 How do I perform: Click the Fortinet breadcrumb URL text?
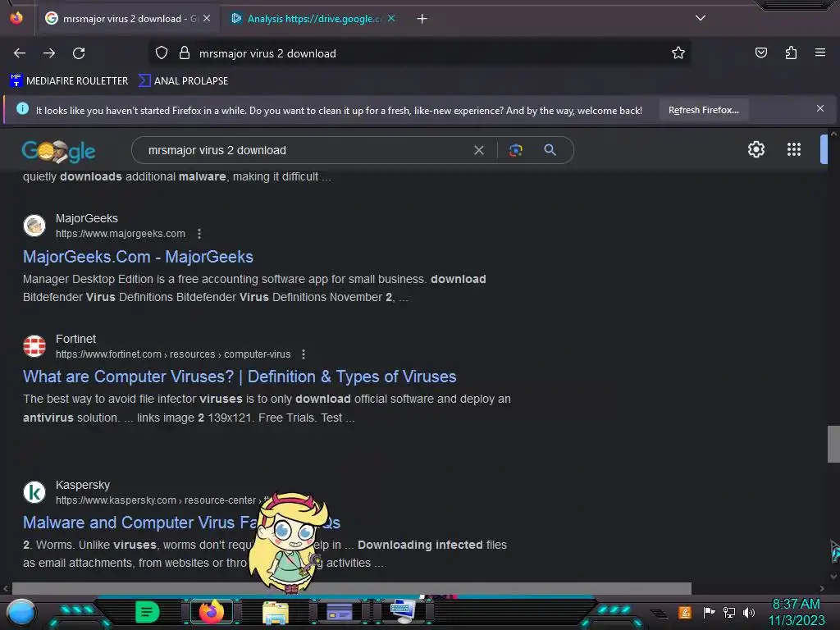pyautogui.click(x=173, y=354)
